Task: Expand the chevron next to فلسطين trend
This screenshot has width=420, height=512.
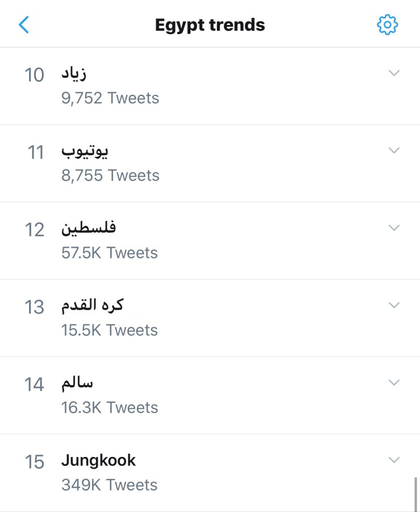Action: [x=394, y=227]
